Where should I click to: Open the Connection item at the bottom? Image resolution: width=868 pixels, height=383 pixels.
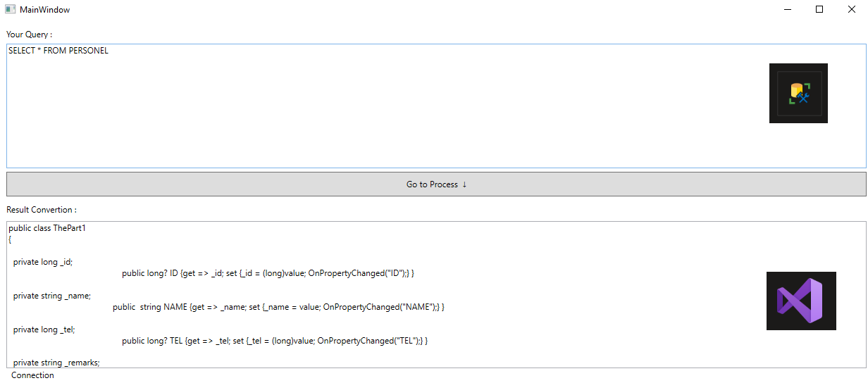coord(32,375)
